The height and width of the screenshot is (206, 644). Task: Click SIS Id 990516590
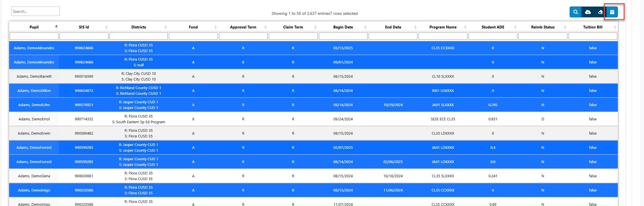point(84,76)
